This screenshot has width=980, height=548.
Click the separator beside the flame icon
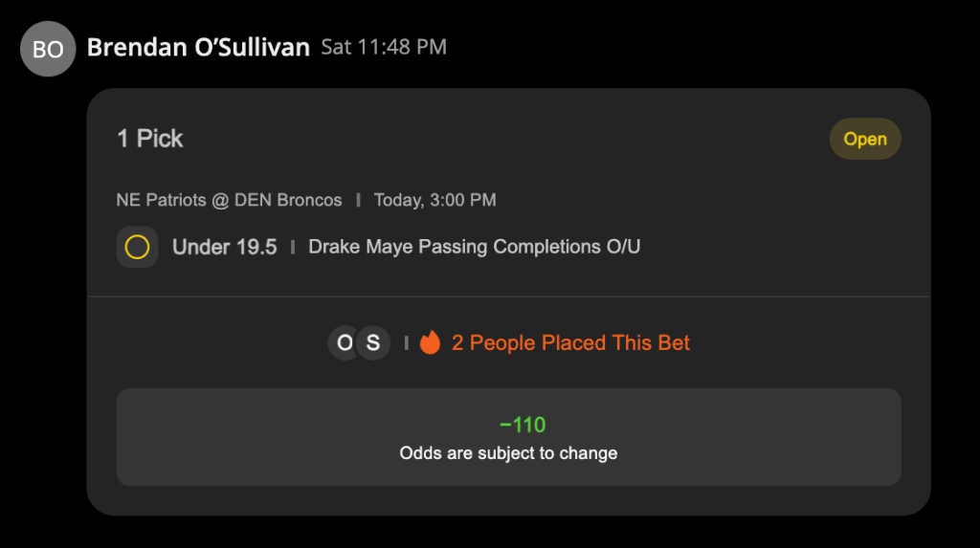(x=406, y=342)
